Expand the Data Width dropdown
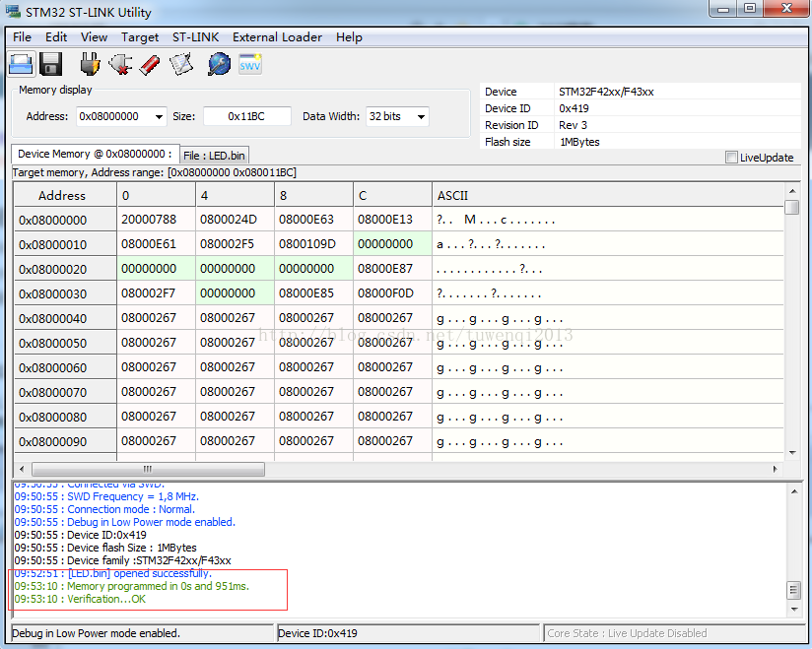The width and height of the screenshot is (812, 649). point(422,117)
